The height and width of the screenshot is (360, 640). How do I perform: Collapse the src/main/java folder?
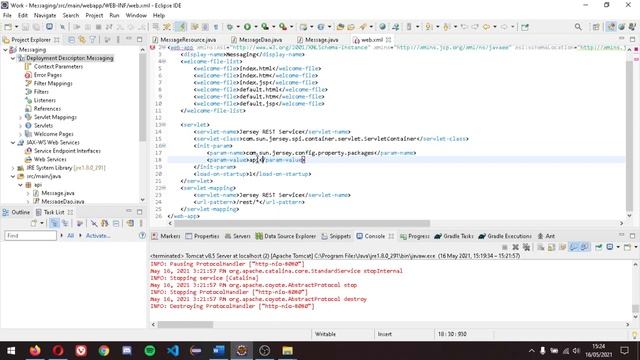pos(13,176)
